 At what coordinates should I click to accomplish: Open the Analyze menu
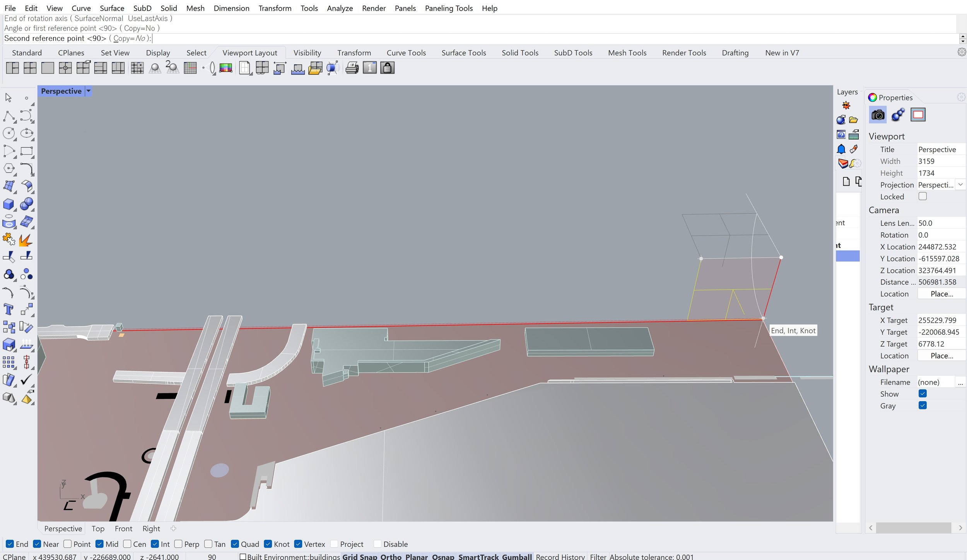[x=340, y=8]
